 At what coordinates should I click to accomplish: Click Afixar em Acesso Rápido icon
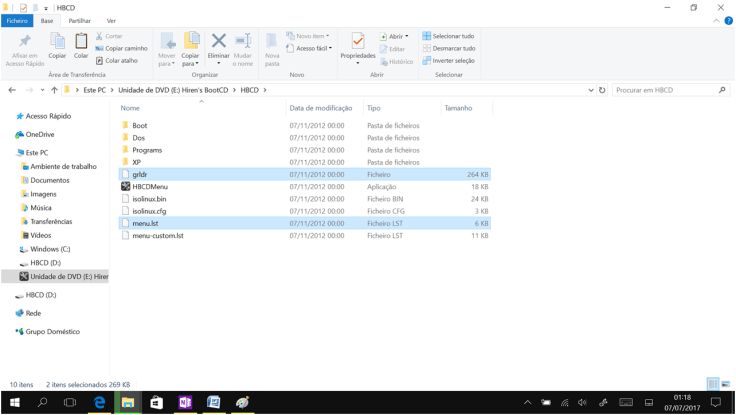[24, 46]
